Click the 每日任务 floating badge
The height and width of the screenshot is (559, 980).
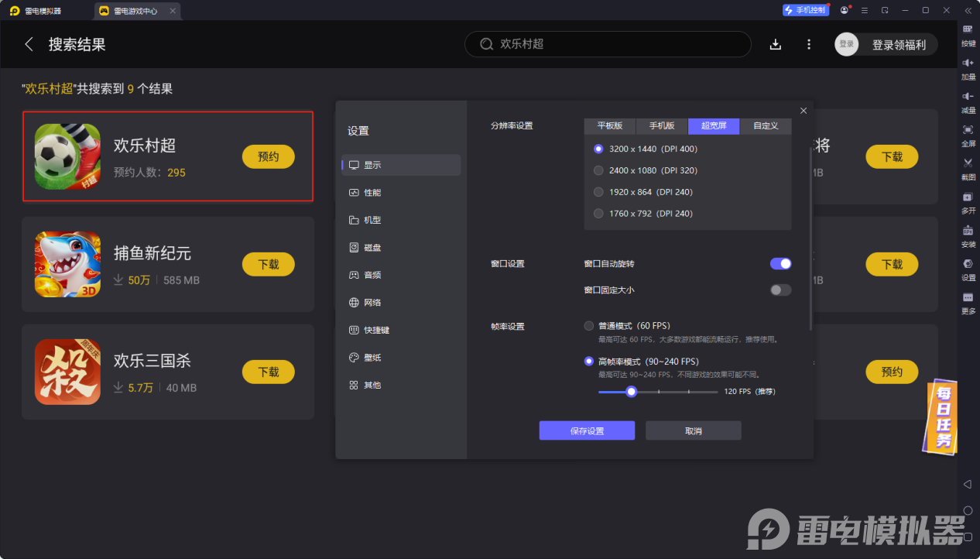pos(941,417)
